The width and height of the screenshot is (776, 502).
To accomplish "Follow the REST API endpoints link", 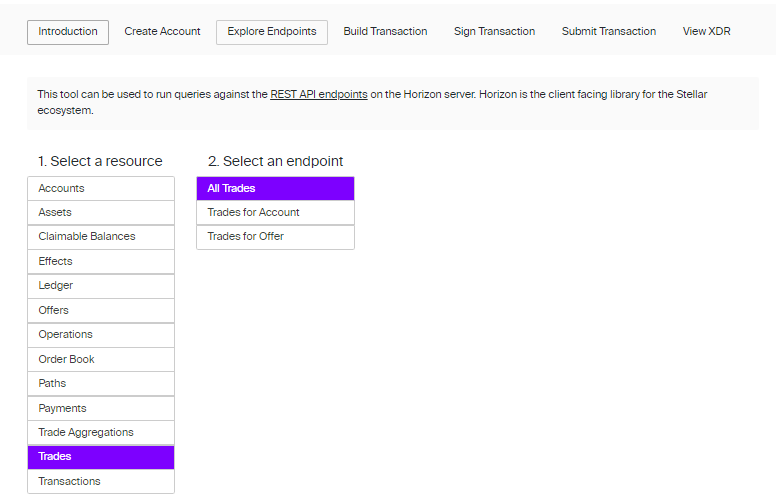I will coord(319,94).
